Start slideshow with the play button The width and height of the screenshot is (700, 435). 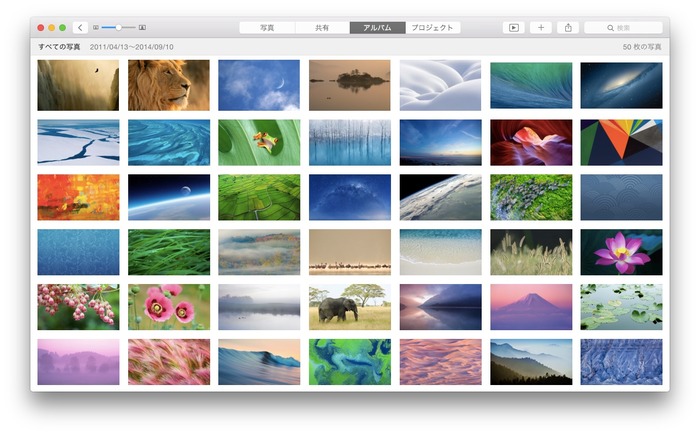click(x=514, y=28)
